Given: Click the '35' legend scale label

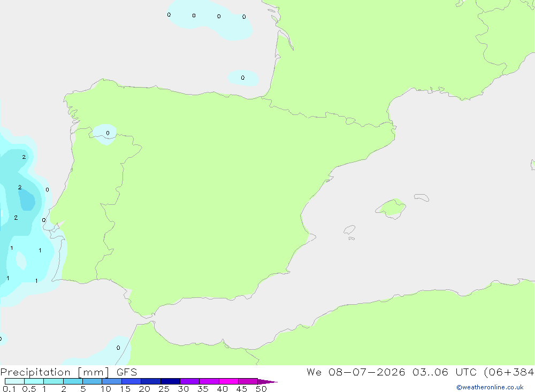Looking at the screenshot, I should (203, 389).
